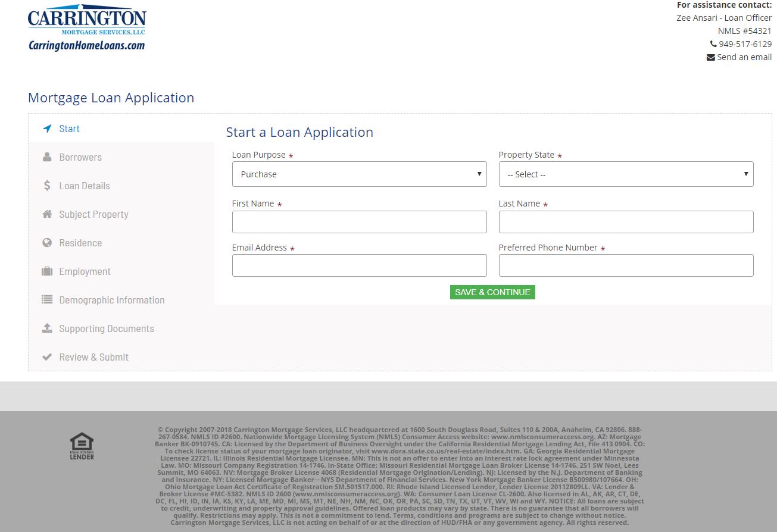Click the Email Address field label

click(259, 248)
